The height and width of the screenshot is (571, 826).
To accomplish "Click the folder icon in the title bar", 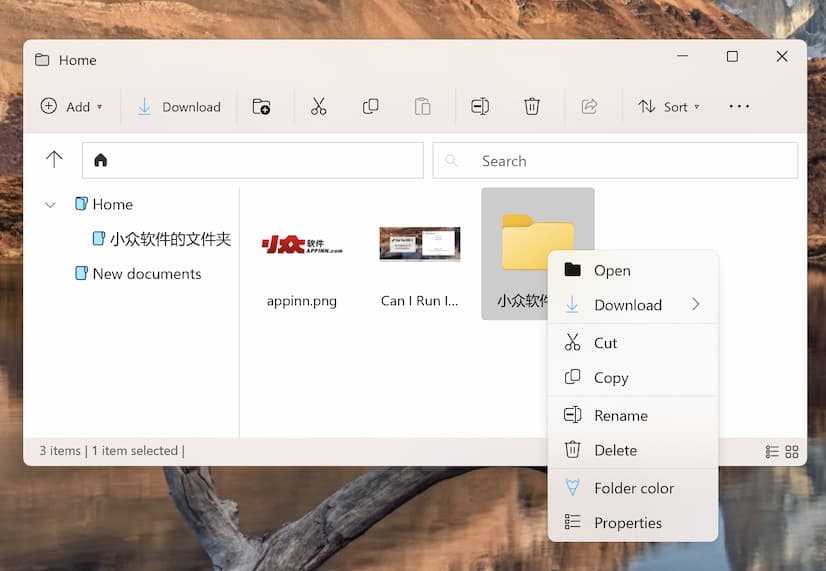I will [42, 60].
